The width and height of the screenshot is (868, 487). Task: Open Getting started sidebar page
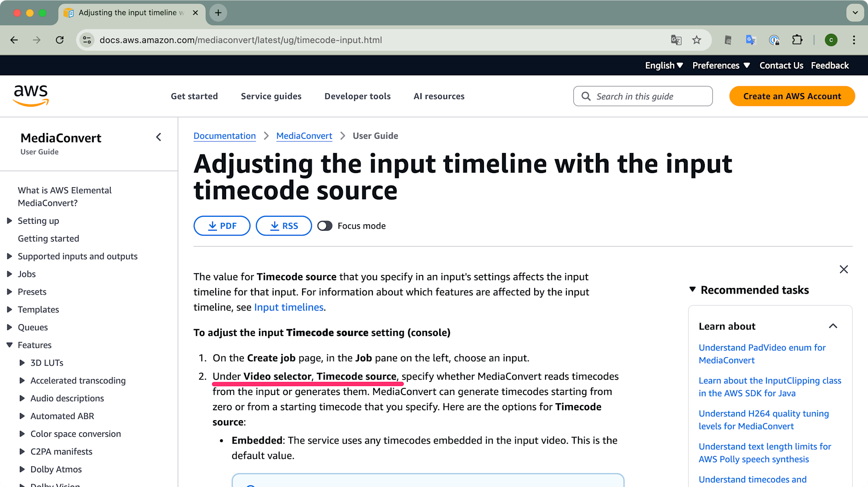[48, 239]
